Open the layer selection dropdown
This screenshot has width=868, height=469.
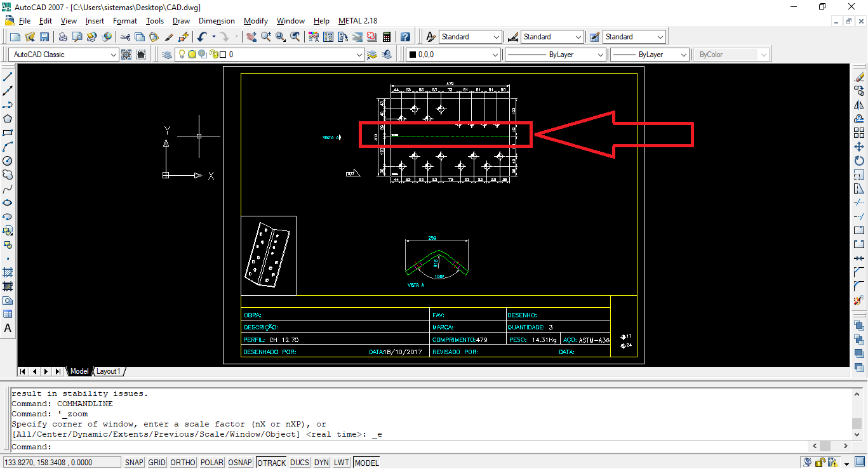coord(359,55)
